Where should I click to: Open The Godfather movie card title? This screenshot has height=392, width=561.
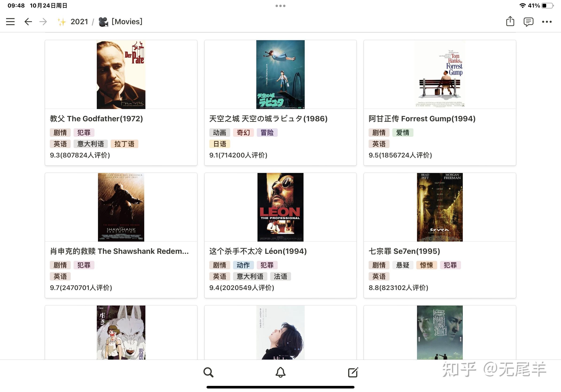point(96,118)
